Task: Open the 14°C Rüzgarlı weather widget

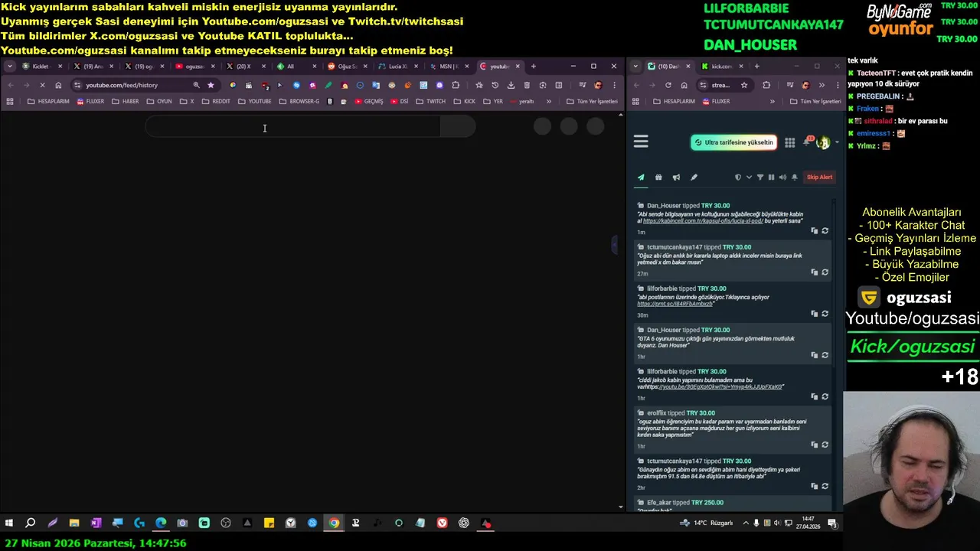Action: click(707, 523)
